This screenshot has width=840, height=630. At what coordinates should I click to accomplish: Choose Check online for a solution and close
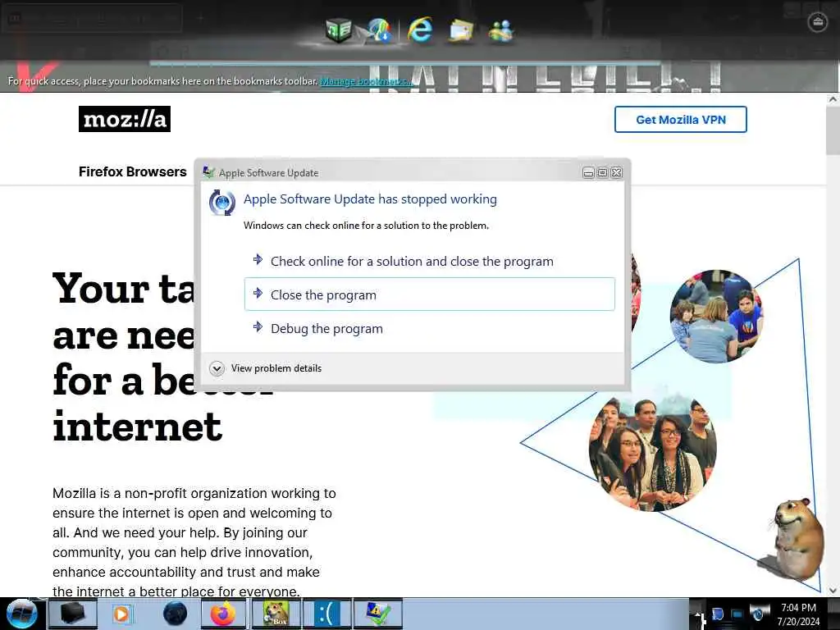coord(429,261)
